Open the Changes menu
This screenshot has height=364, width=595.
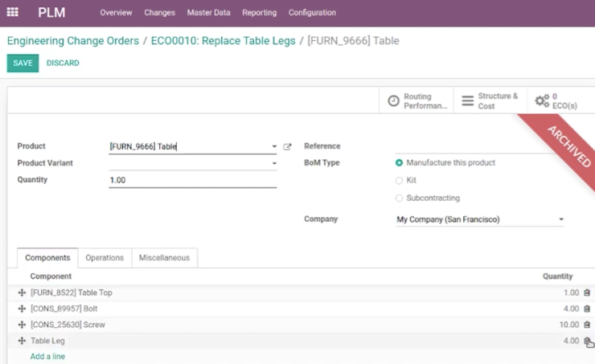[x=159, y=13]
